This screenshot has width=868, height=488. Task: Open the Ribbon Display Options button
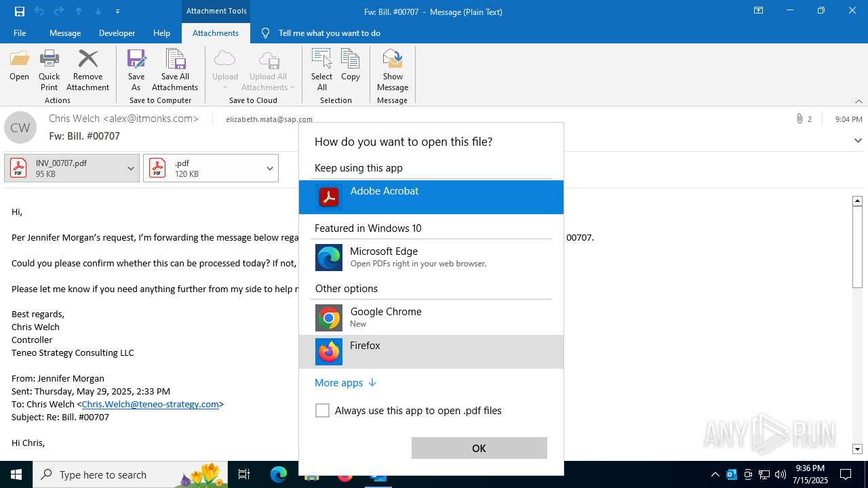coord(758,11)
